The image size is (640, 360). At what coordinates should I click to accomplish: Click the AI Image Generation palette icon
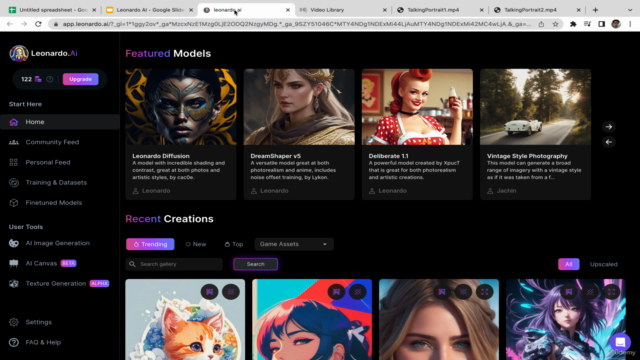pyautogui.click(x=14, y=243)
